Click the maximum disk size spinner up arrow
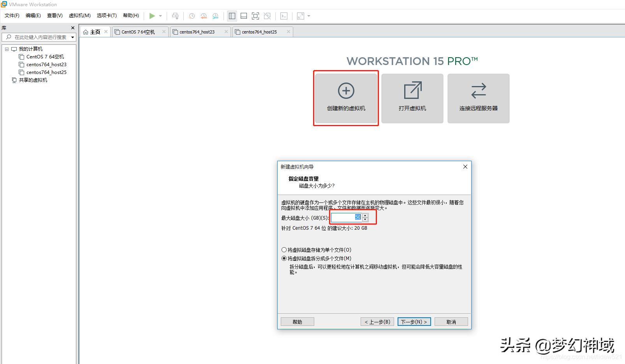 coord(365,215)
